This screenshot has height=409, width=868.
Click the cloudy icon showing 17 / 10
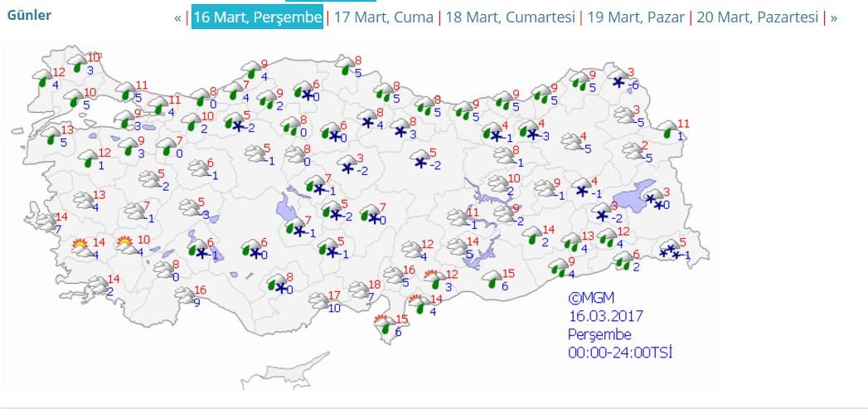(319, 301)
